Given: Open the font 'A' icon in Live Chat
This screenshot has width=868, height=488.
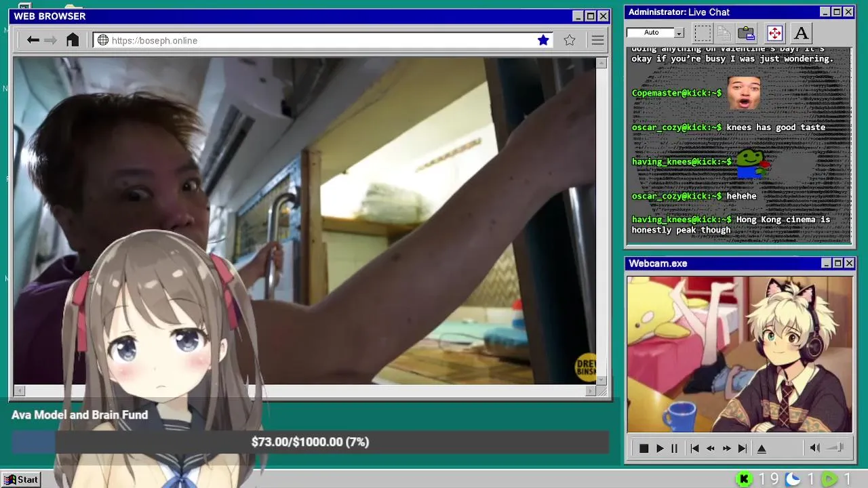Looking at the screenshot, I should (801, 33).
